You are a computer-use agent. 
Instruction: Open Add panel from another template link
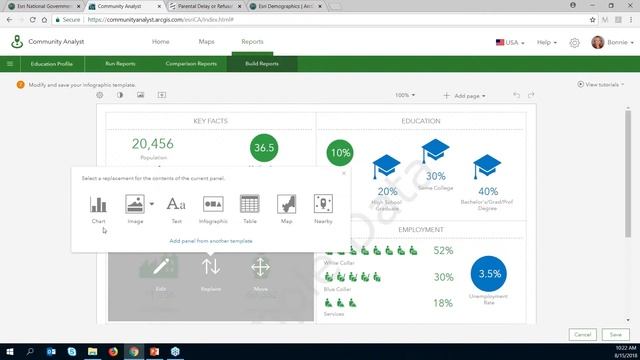pyautogui.click(x=211, y=241)
